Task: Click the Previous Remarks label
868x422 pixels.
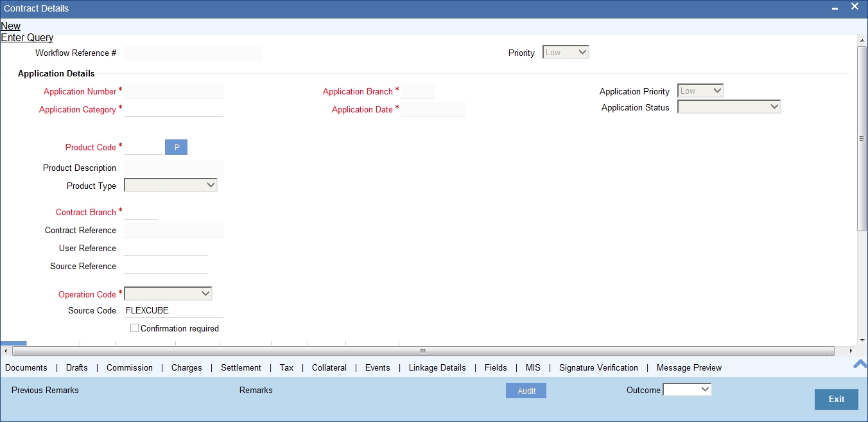Action: pyautogui.click(x=45, y=390)
